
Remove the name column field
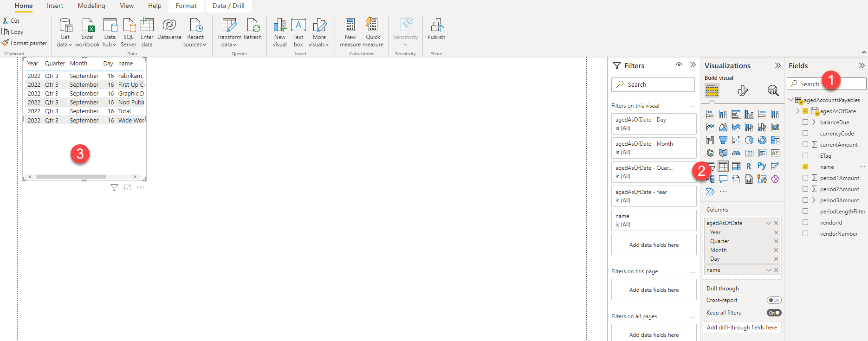[776, 270]
